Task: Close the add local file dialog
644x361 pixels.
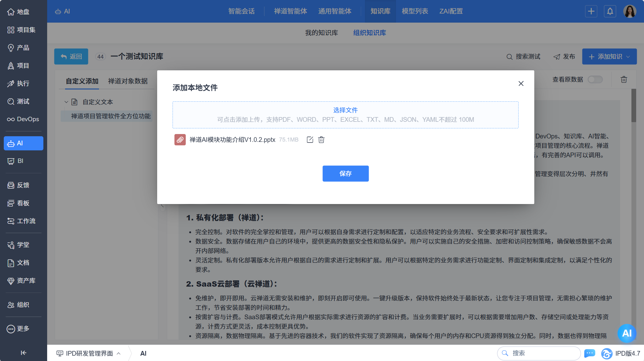Action: point(521,84)
